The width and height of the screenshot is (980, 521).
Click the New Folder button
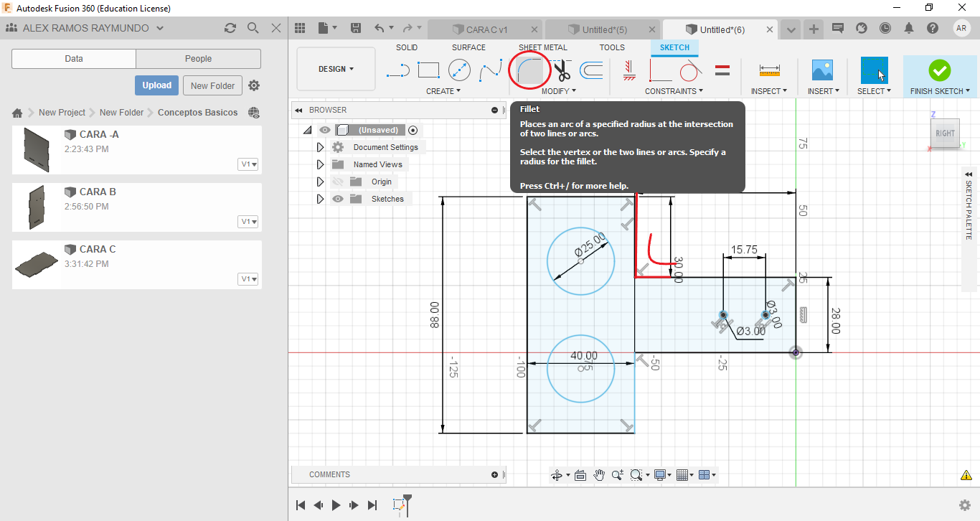coord(212,85)
